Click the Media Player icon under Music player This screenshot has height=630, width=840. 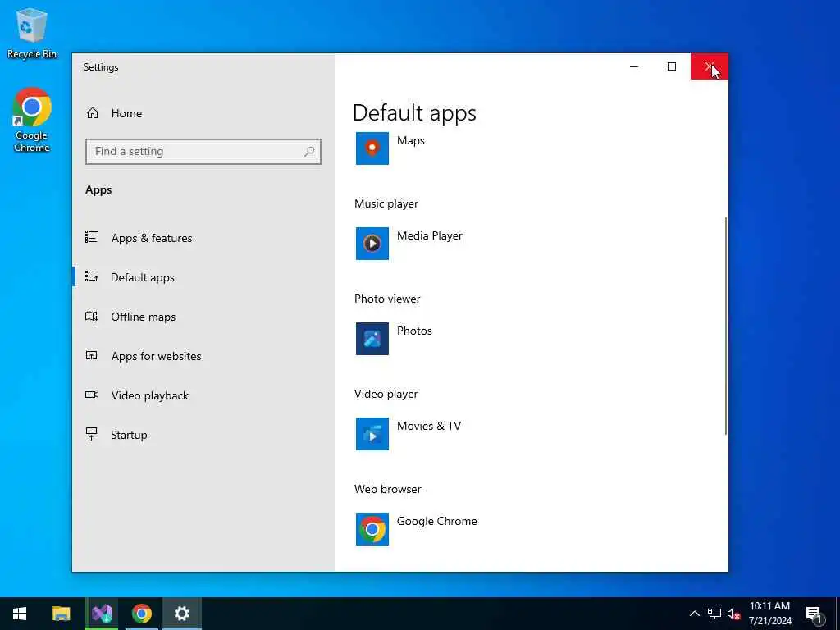tap(372, 244)
